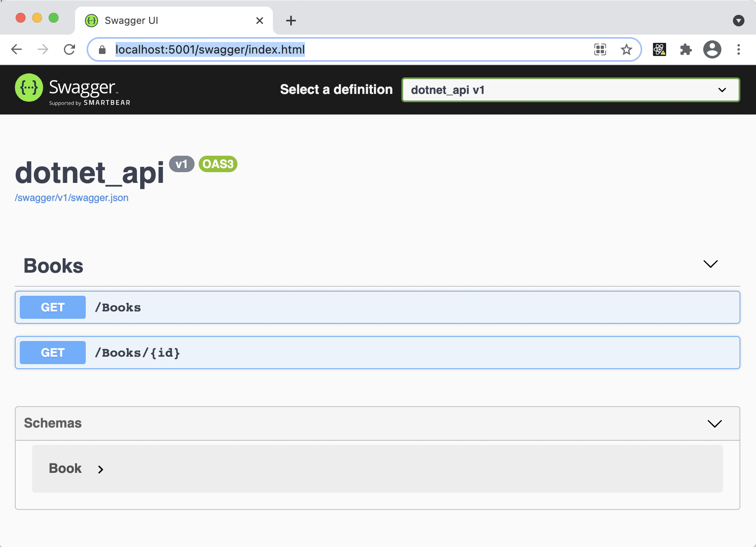Click the dotnet_api title heading

point(89,173)
